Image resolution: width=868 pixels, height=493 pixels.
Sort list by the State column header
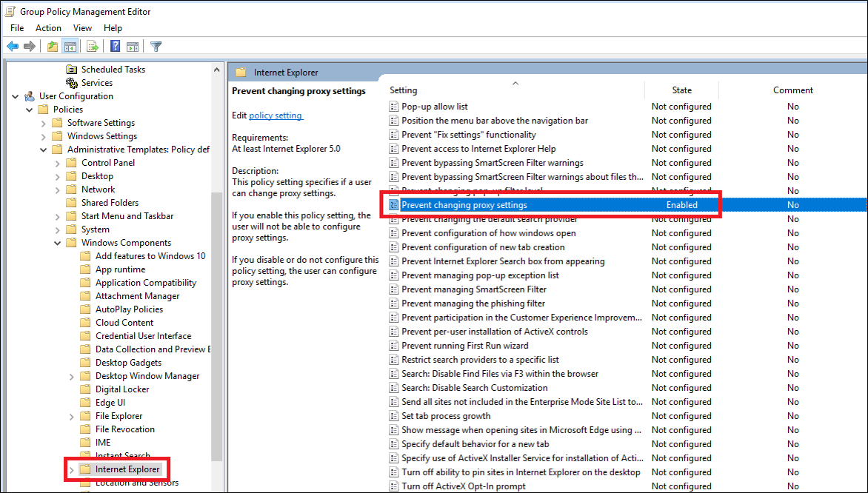point(681,90)
